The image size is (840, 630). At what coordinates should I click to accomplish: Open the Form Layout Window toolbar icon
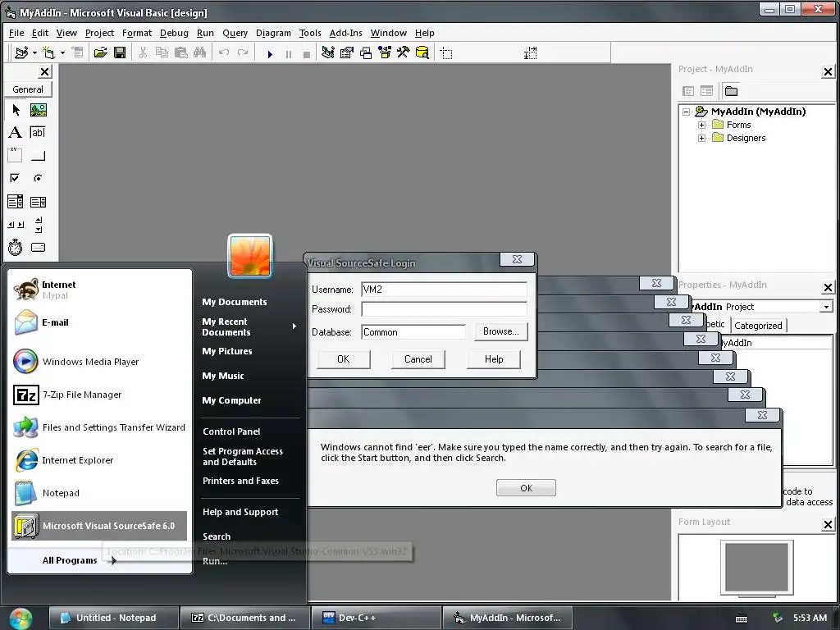(366, 52)
